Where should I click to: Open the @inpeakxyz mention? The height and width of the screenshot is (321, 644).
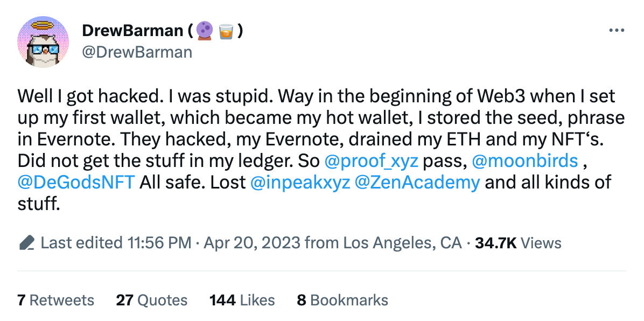click(x=300, y=182)
